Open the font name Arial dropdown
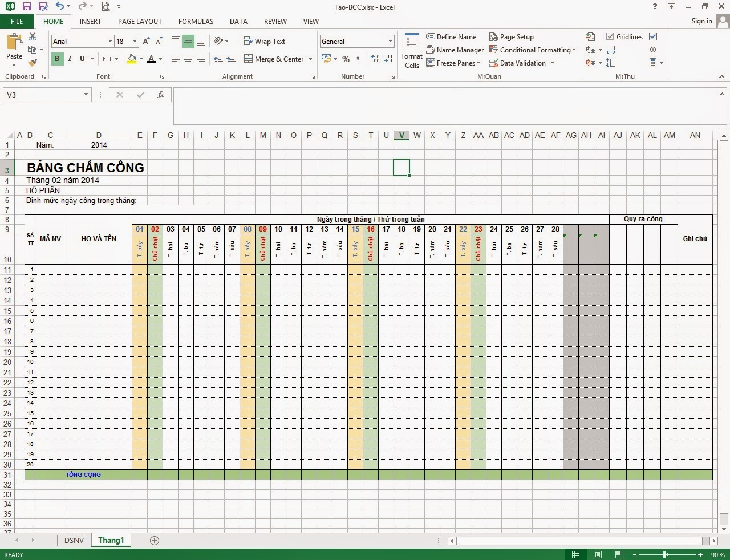This screenshot has height=560, width=730. pos(110,42)
